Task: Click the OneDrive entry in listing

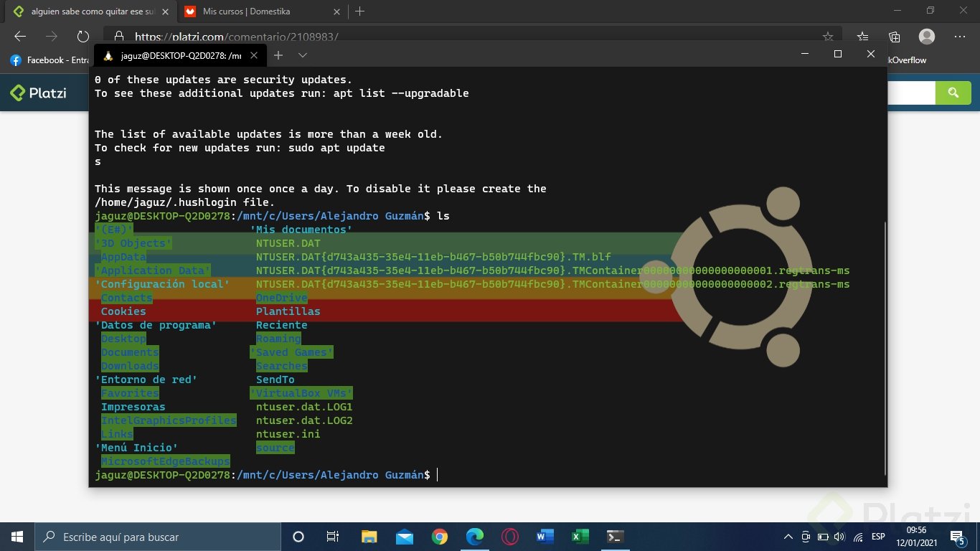Action: 282,298
